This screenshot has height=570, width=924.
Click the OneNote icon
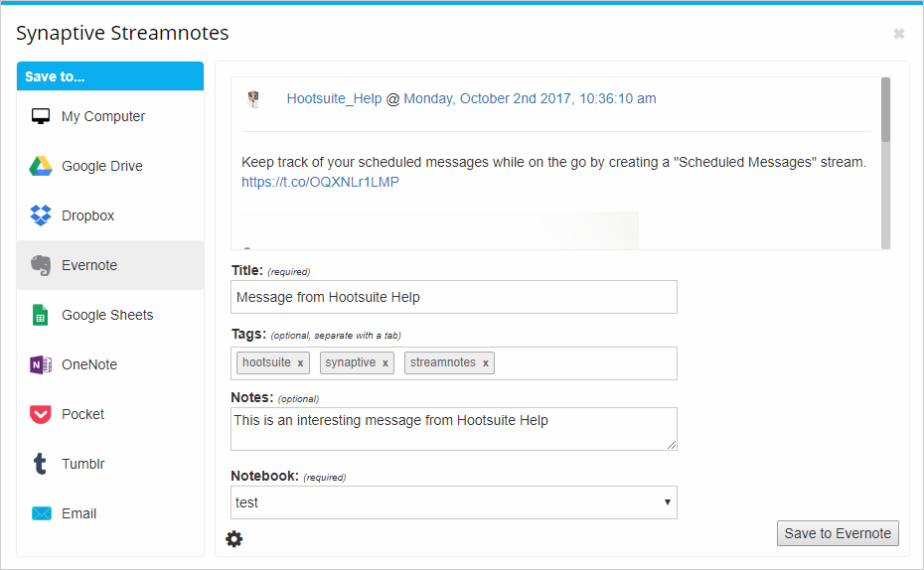tap(41, 364)
